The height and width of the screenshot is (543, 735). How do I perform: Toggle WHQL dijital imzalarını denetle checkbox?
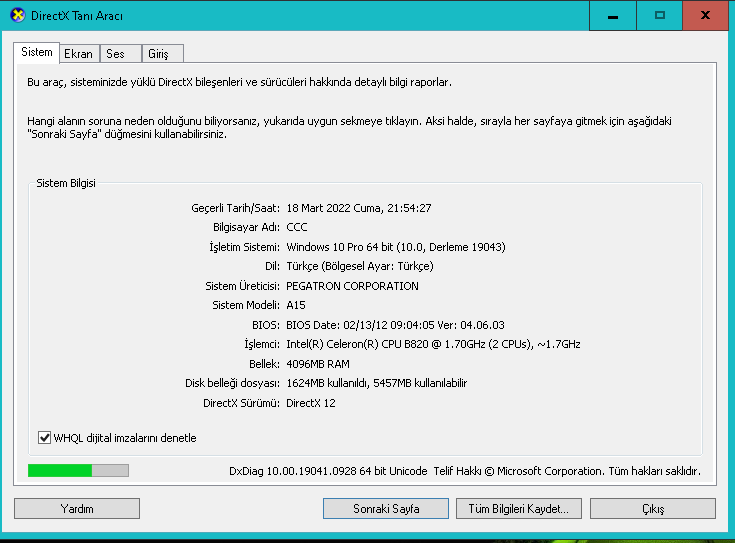[x=45, y=438]
